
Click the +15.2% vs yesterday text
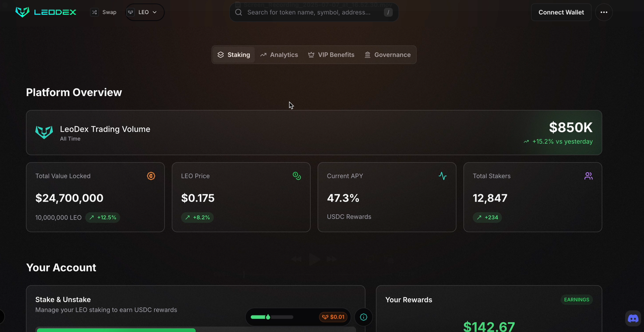click(562, 142)
